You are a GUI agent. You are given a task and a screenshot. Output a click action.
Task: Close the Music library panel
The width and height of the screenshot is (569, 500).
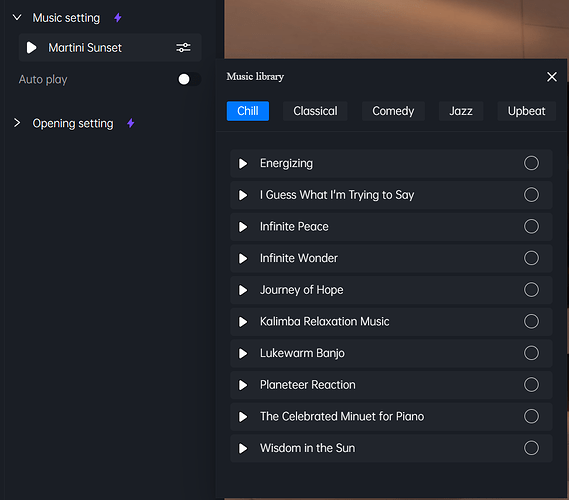point(552,77)
